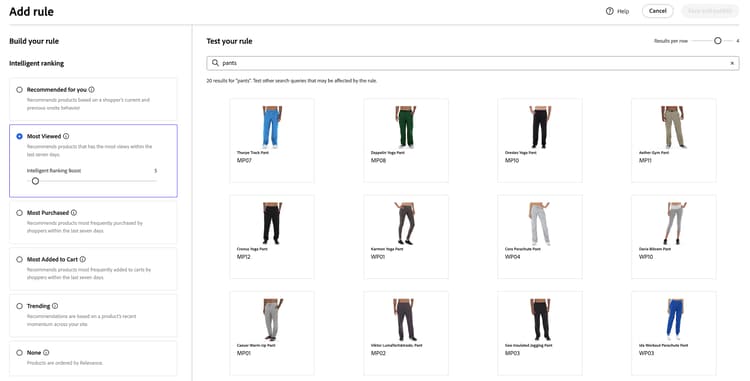
Task: Open the green yoga pant MP08 thumbnail
Action: 406,127
